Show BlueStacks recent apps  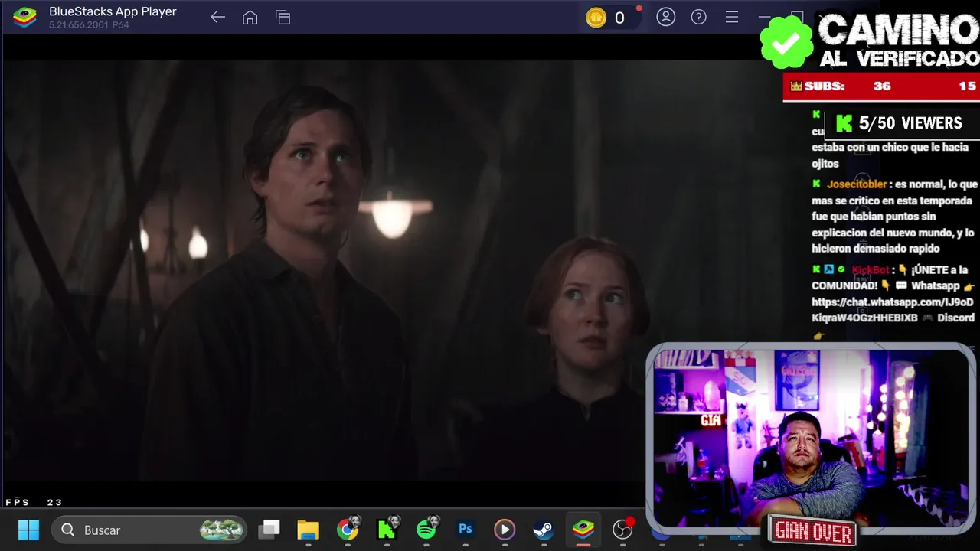pos(283,18)
